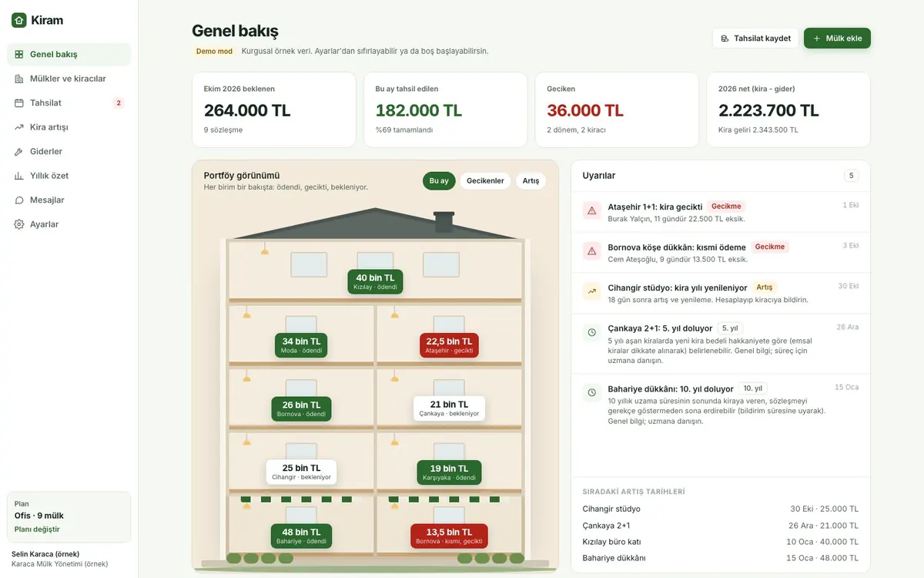Click the Karşıyaka 19 bin TL unit tag

coord(450,472)
